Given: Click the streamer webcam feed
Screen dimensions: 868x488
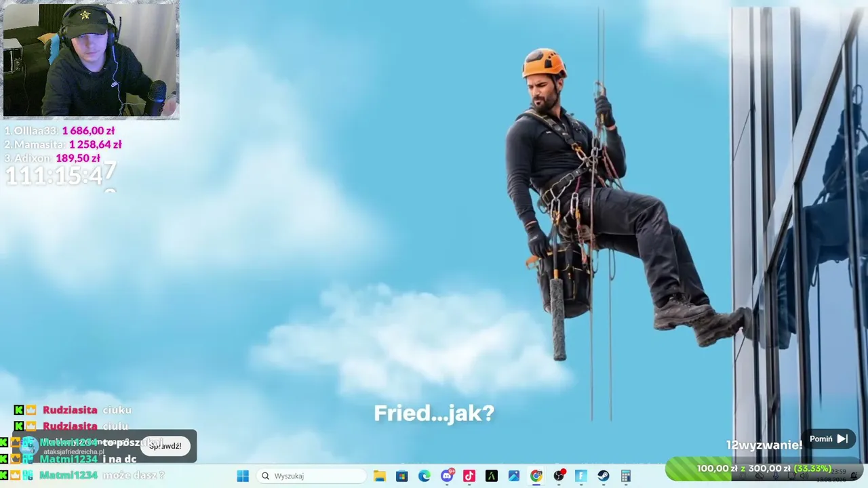Looking at the screenshot, I should 91,60.
